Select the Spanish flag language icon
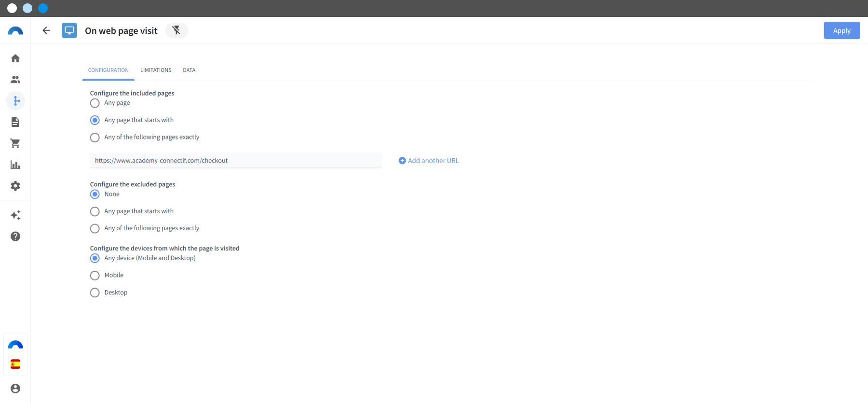868x403 pixels. click(x=15, y=364)
